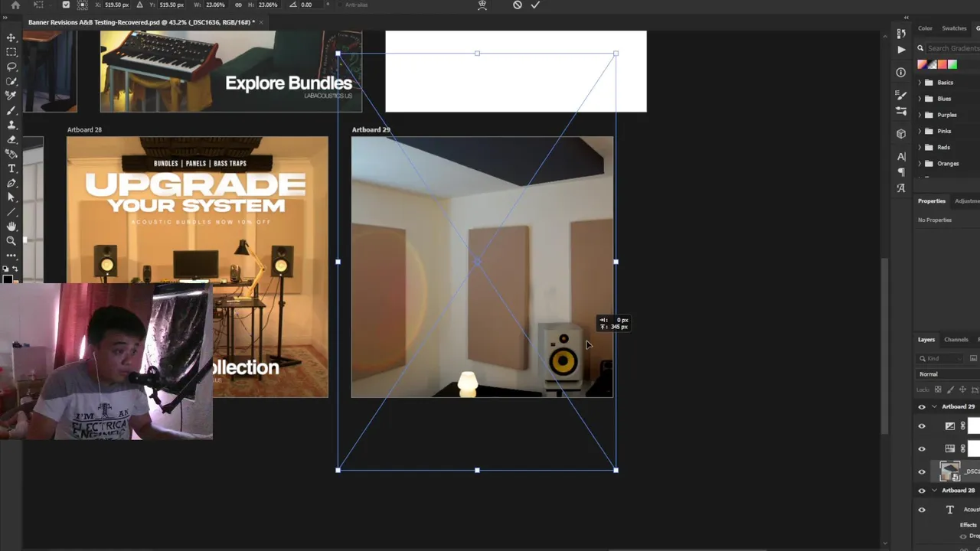Hide the Artboard 29 group
Image resolution: width=980 pixels, height=551 pixels.
(922, 407)
